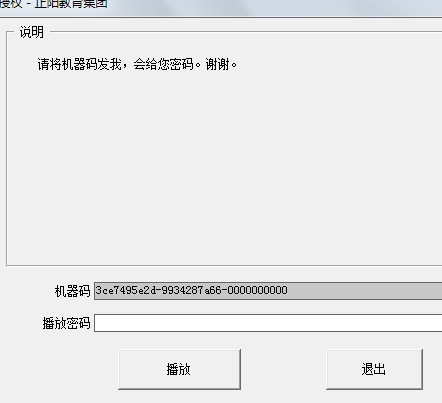This screenshot has width=442, height=403.
Task: Place cursor at 9934287a66 segment of machine code
Action: coord(191,290)
